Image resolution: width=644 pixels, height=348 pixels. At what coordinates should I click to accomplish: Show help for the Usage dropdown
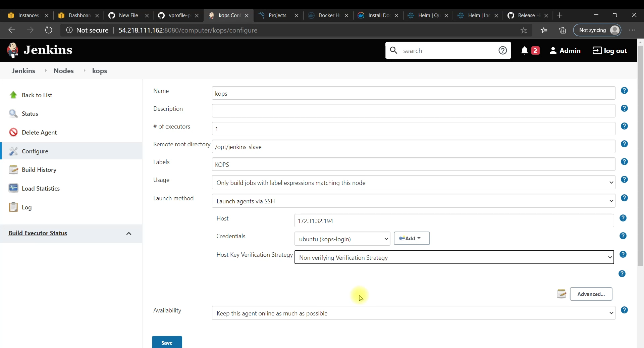click(624, 180)
